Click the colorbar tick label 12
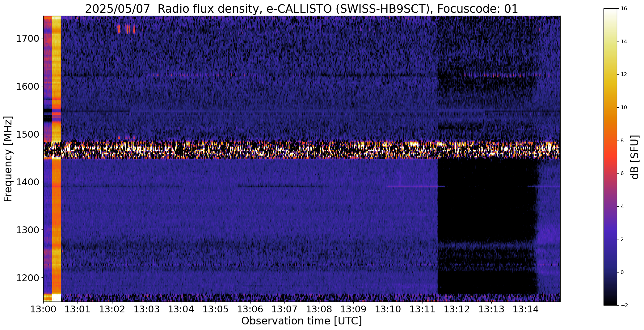The width and height of the screenshot is (644, 330). point(624,75)
